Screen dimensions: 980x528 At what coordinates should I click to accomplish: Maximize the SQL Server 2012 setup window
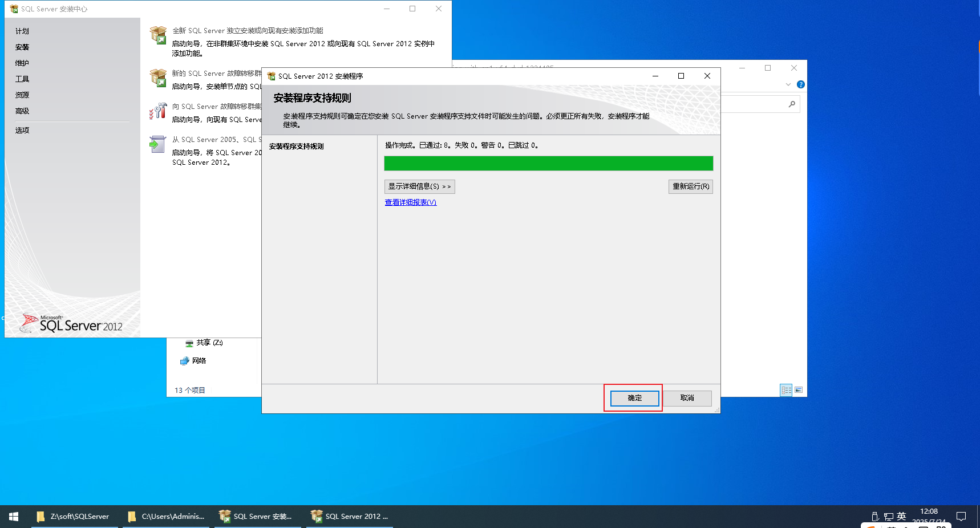681,76
